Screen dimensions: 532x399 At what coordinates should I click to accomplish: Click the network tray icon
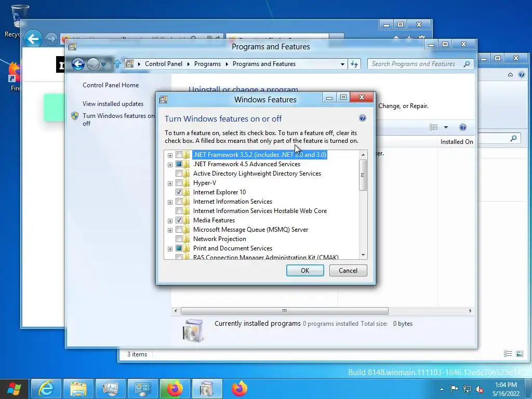click(x=467, y=389)
